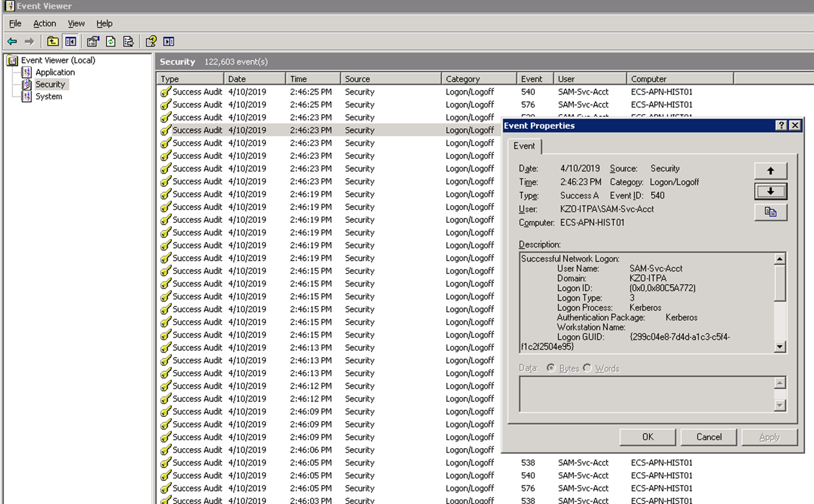
Task: Click the Help toolbar icon
Action: click(x=151, y=42)
